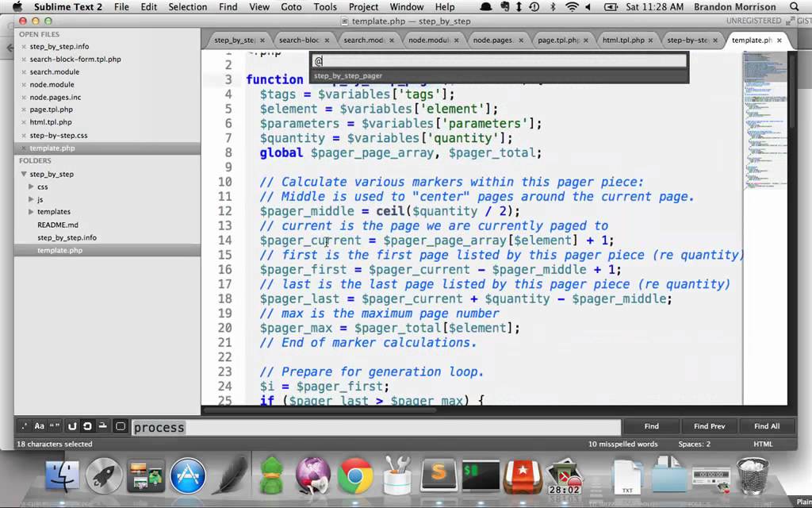Open Evernote elephant menu bar icon
This screenshot has width=812, height=508.
(505, 7)
